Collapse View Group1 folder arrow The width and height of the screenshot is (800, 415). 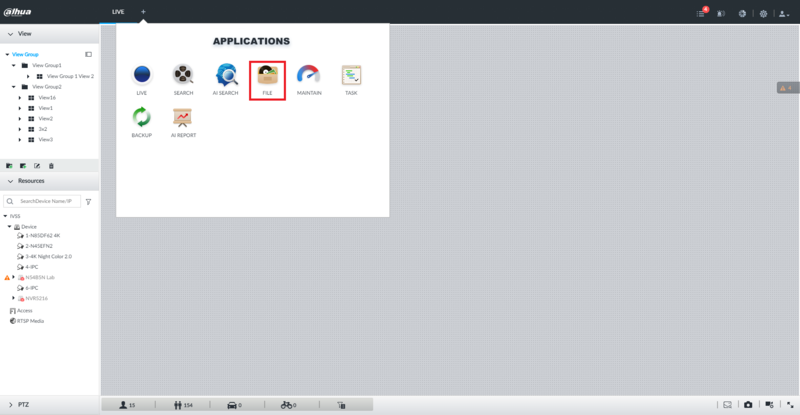[x=14, y=65]
